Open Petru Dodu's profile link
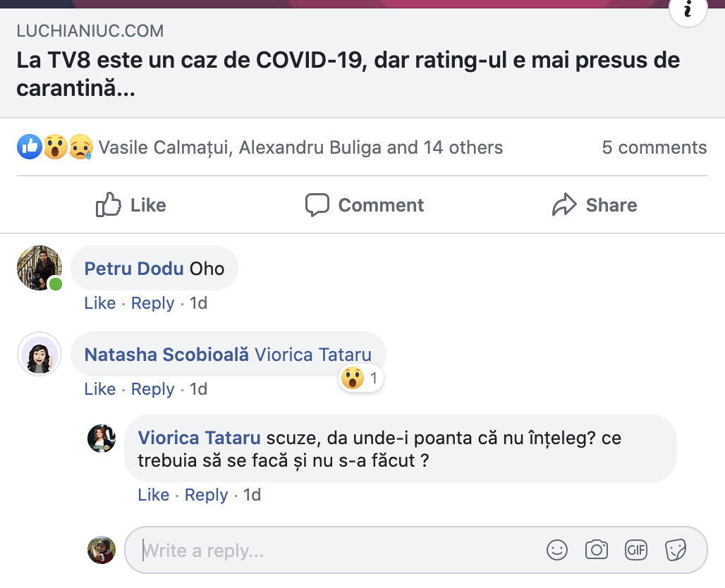 [x=134, y=269]
